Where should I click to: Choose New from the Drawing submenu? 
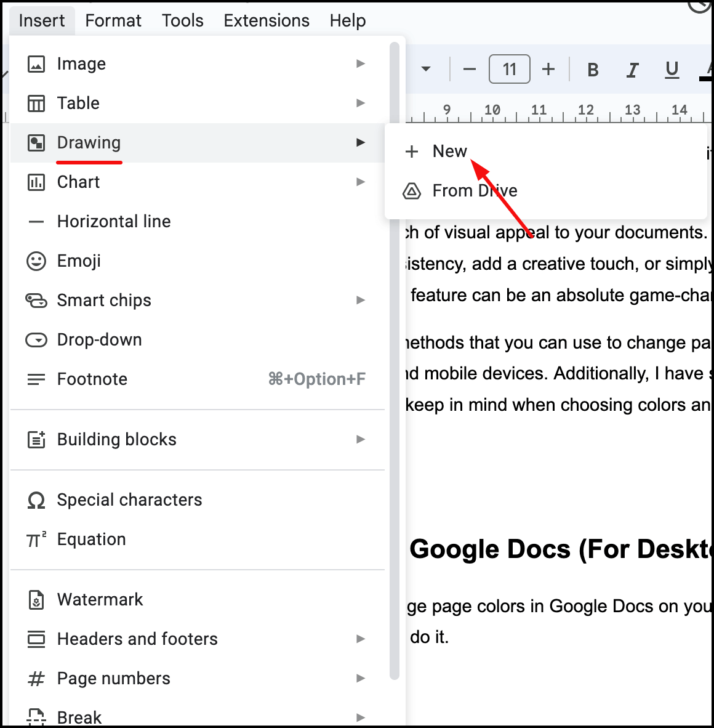coord(546,152)
